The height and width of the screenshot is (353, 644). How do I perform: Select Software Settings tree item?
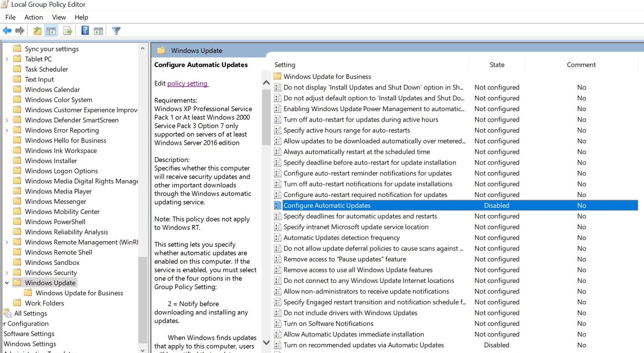point(29,333)
